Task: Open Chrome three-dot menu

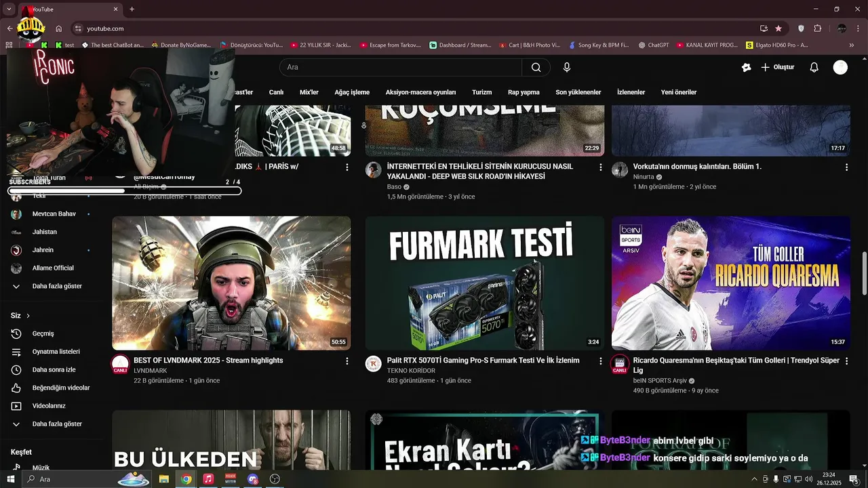Action: tap(858, 28)
